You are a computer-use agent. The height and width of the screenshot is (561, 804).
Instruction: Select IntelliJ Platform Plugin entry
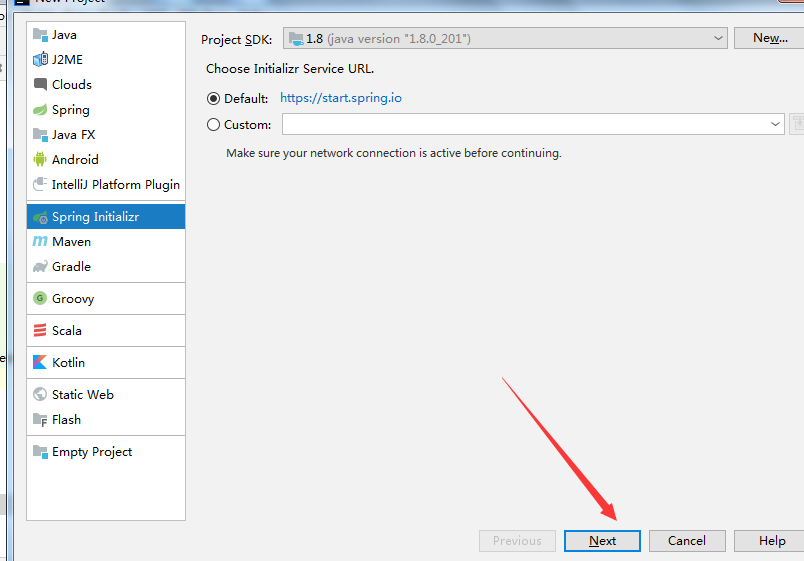106,185
